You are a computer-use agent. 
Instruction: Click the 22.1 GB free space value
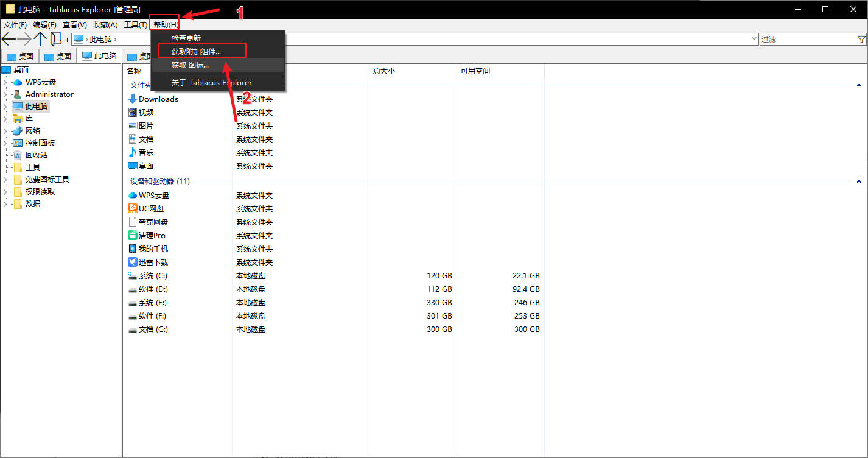coord(526,275)
